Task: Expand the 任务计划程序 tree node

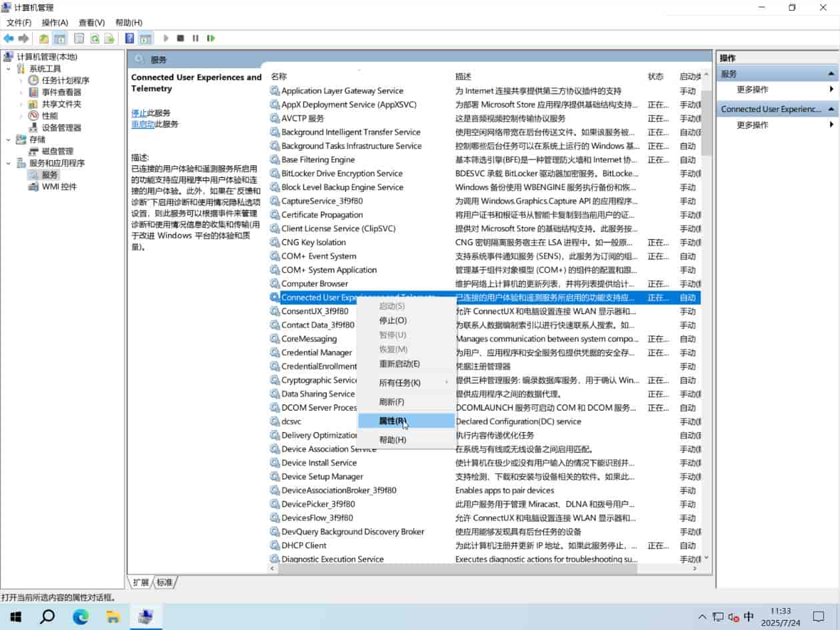Action: (21, 81)
